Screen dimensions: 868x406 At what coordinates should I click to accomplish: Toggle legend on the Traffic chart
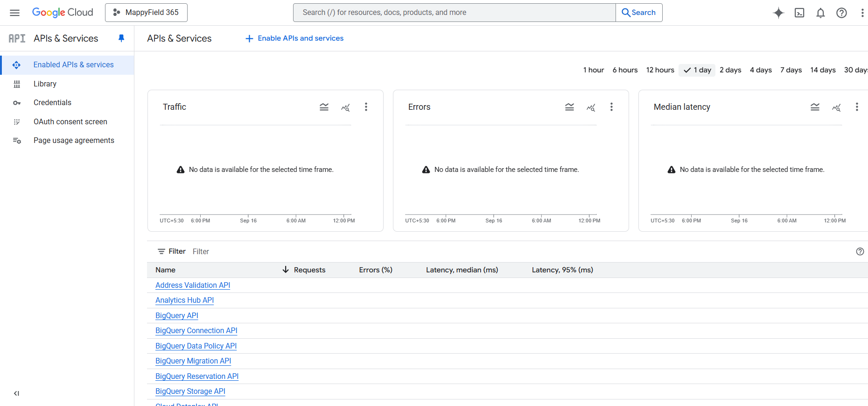pyautogui.click(x=324, y=107)
